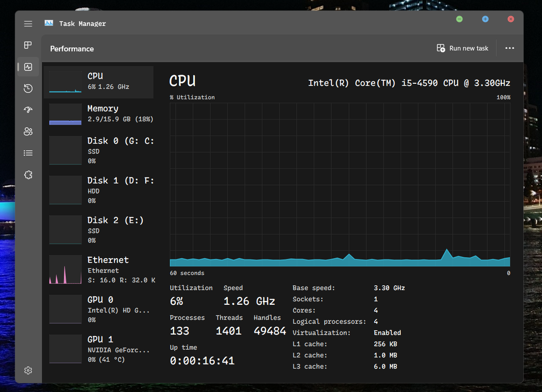Click the Base speed 3.30 GHz value

click(x=389, y=288)
